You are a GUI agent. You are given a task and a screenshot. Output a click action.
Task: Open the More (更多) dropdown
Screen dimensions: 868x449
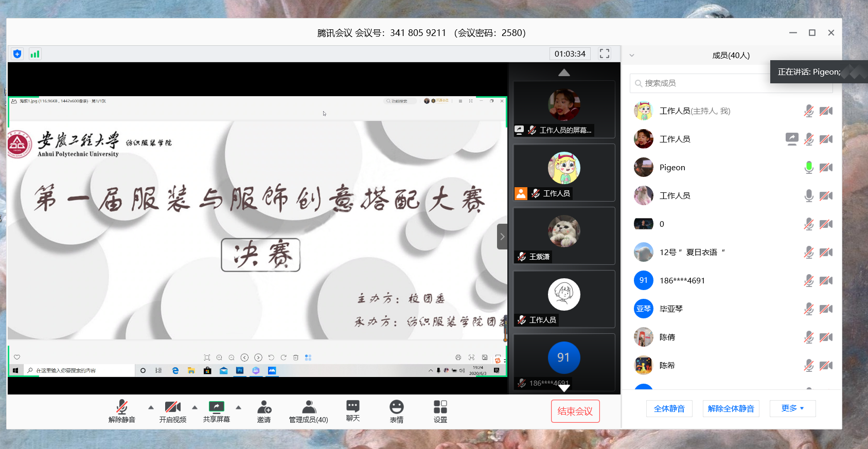[792, 408]
